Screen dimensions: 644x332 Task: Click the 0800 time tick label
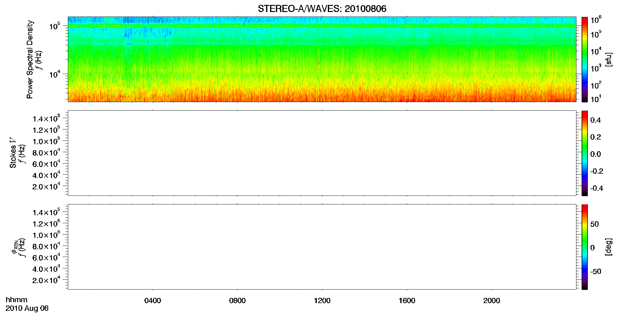click(x=238, y=301)
